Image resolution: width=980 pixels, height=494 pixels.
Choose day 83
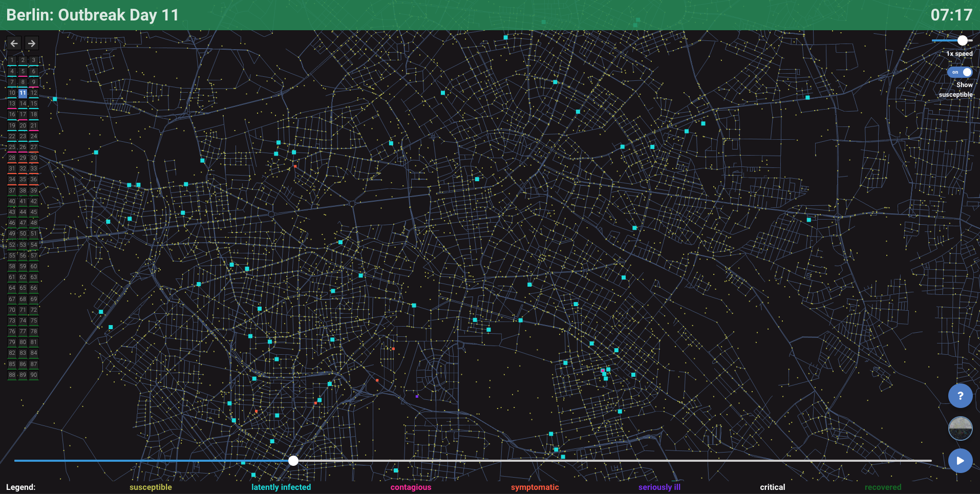pyautogui.click(x=23, y=353)
